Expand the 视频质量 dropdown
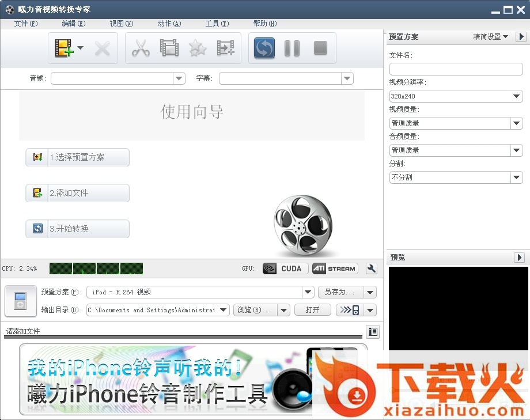The image size is (530, 420). click(x=516, y=123)
